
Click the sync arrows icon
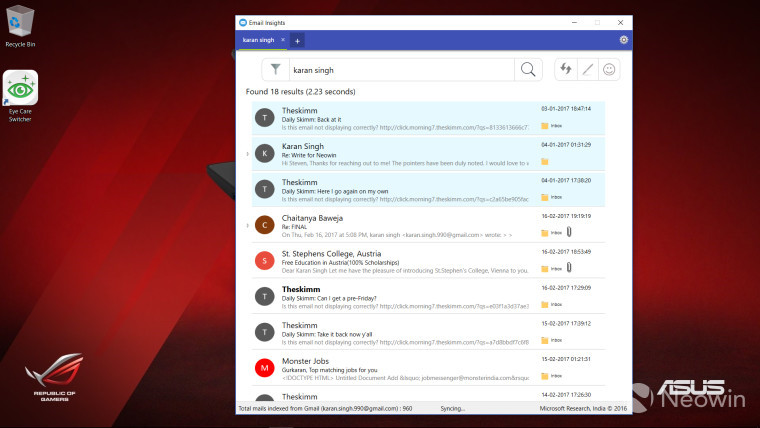[x=566, y=69]
